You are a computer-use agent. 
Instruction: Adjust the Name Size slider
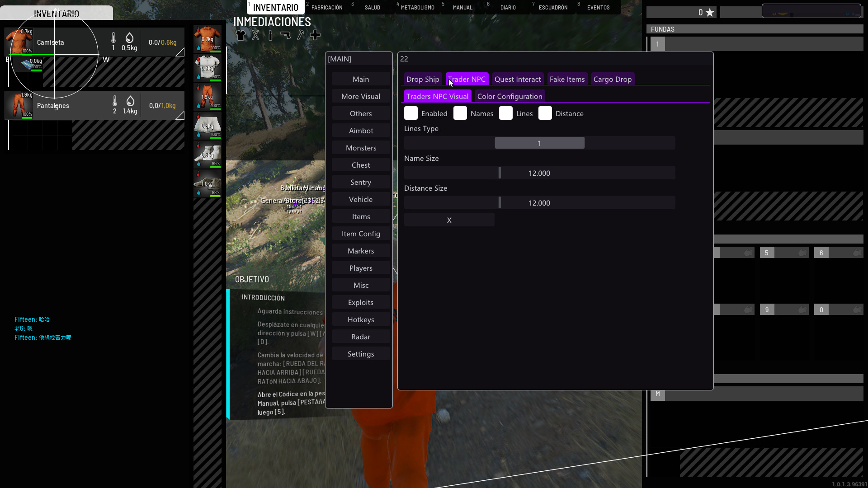(x=539, y=173)
